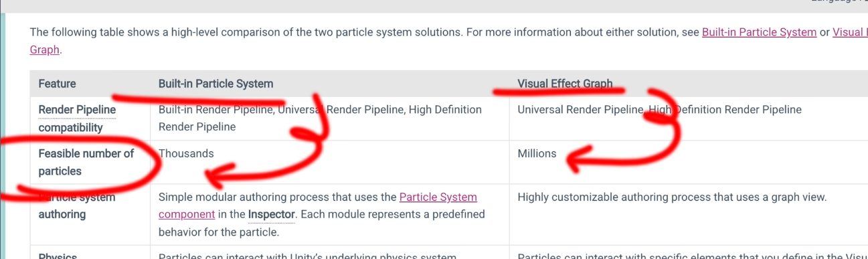Click the Built-in Render Pipeline compatibility cell text

point(320,118)
